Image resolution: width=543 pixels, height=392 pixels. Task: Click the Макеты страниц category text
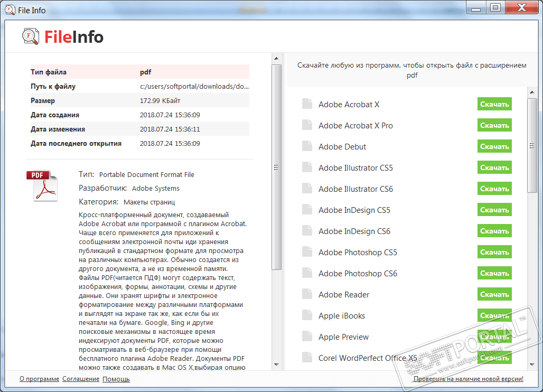tap(149, 202)
